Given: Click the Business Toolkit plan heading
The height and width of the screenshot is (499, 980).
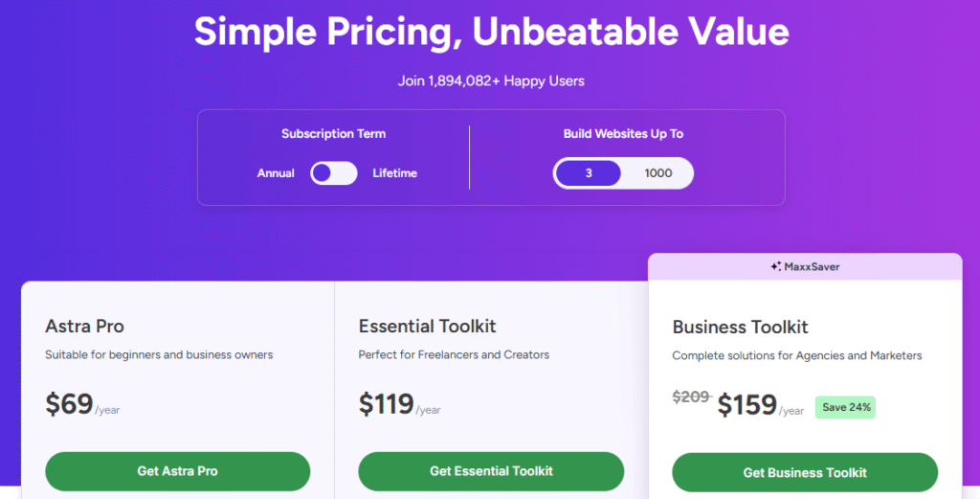Looking at the screenshot, I should click(x=740, y=327).
